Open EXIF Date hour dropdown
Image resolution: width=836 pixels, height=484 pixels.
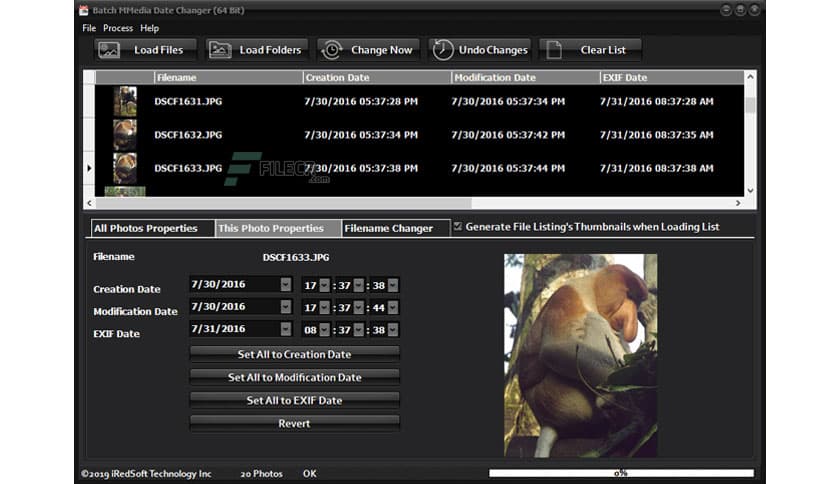point(324,330)
